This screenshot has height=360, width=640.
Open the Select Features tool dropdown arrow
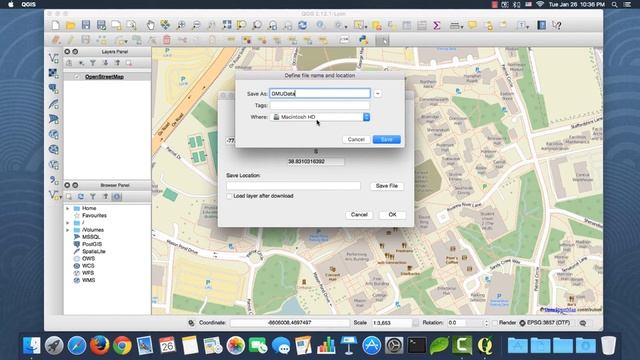click(366, 27)
